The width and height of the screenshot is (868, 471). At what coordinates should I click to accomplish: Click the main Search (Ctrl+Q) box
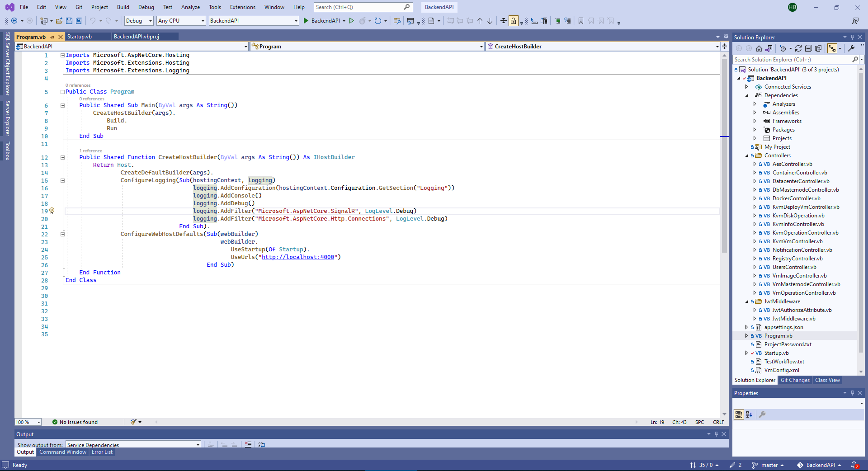click(363, 7)
